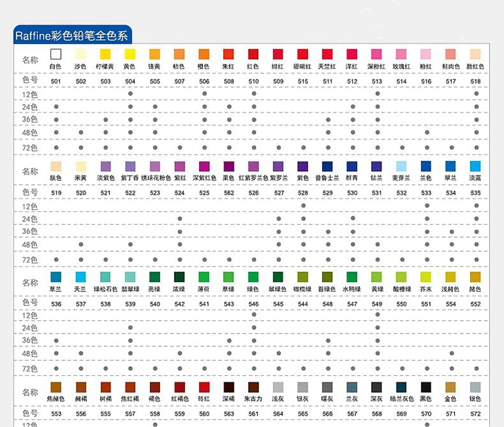The height and width of the screenshot is (427, 504).
Task: Pick the yellow 黄色 swatch
Action: click(x=130, y=54)
